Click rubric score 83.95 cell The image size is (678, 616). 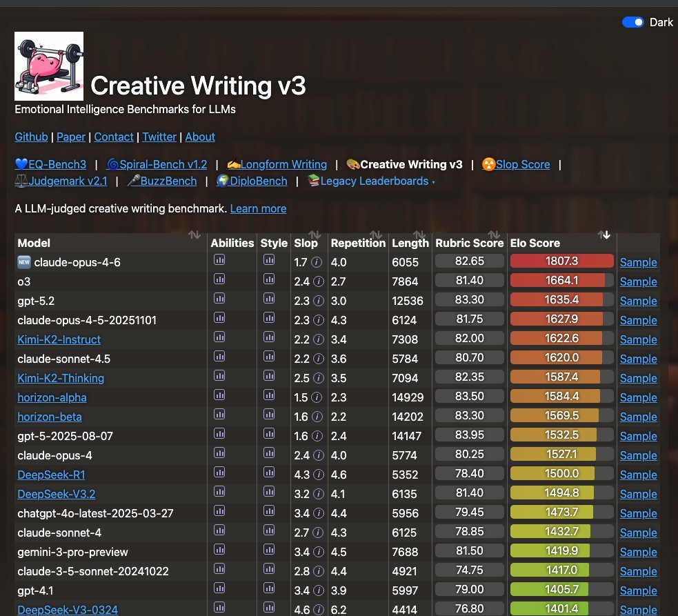[470, 435]
